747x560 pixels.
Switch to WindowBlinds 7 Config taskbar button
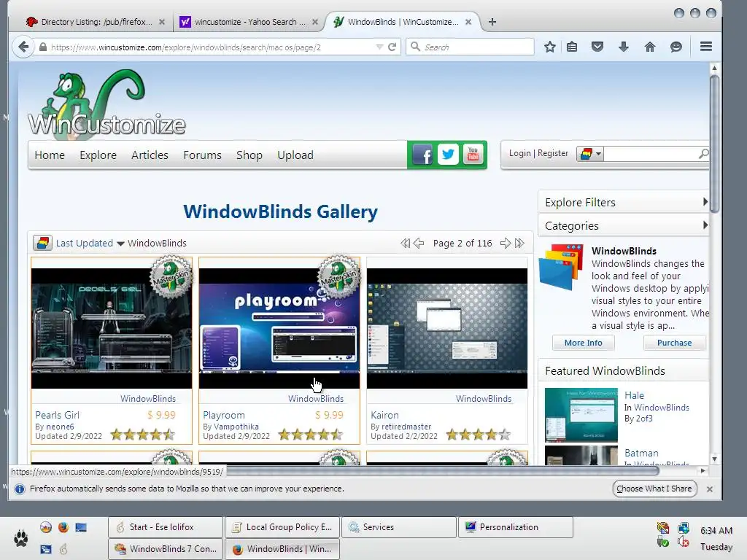166,548
